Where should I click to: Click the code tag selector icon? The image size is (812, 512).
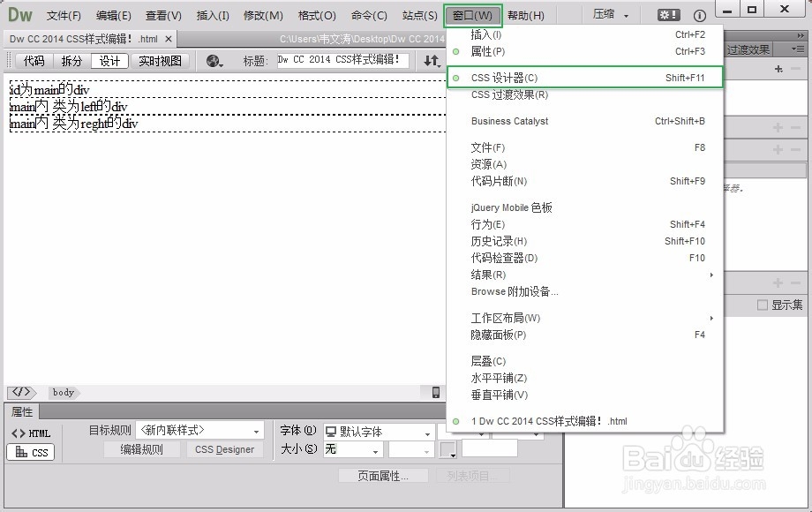click(x=21, y=393)
